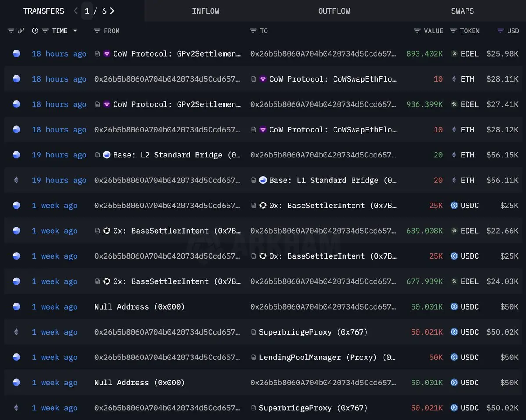Click the USD amount $22.66K
526x420 pixels.
(502, 231)
